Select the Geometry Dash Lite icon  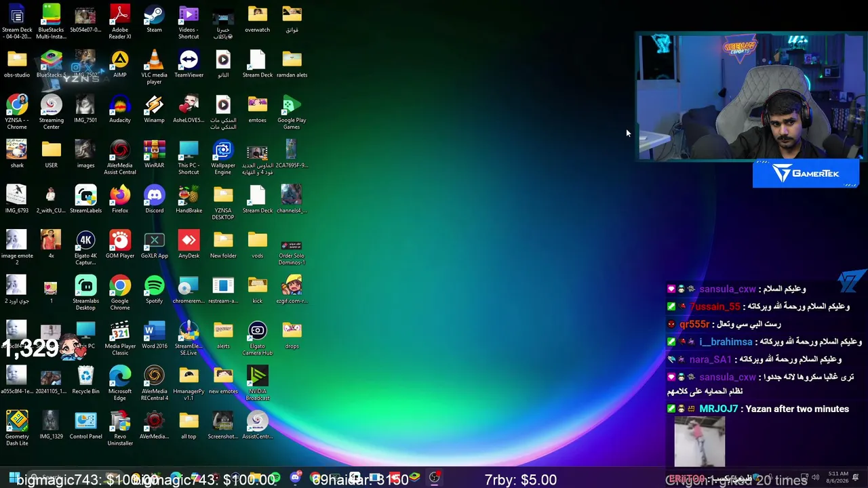tap(17, 428)
